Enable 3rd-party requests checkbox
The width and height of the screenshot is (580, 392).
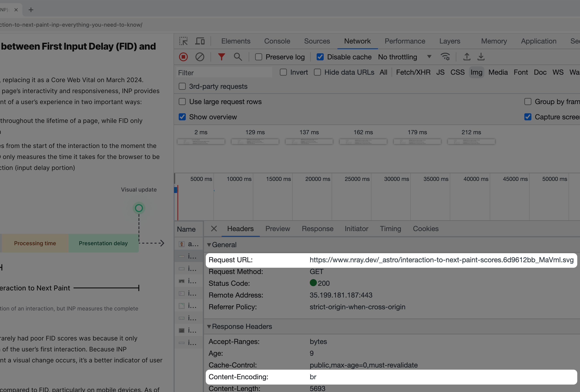pos(182,86)
